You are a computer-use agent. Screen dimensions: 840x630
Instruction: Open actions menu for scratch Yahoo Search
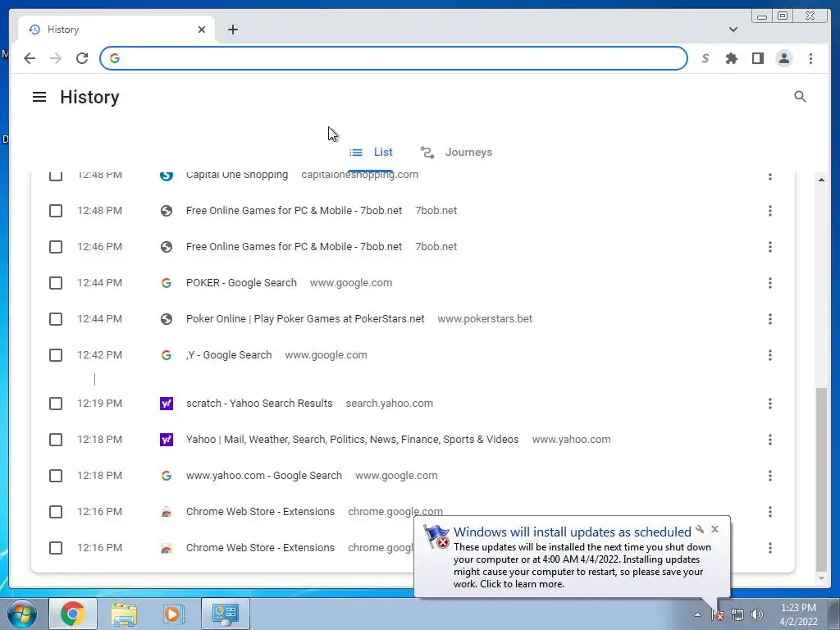click(769, 404)
